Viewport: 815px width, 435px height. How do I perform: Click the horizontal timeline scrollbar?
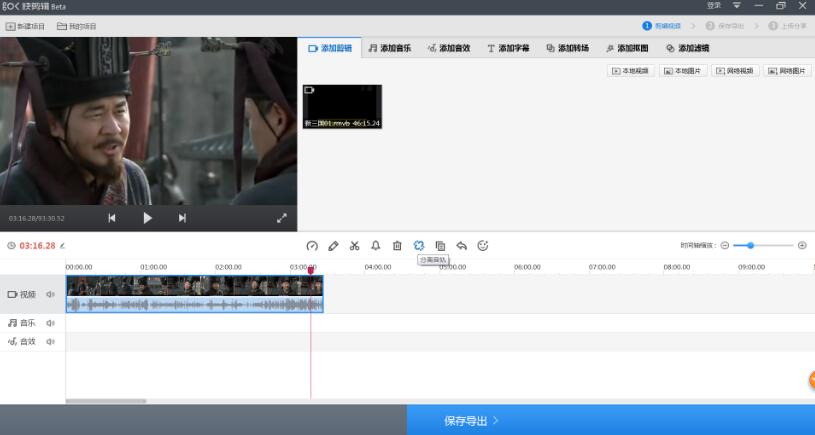pos(106,401)
